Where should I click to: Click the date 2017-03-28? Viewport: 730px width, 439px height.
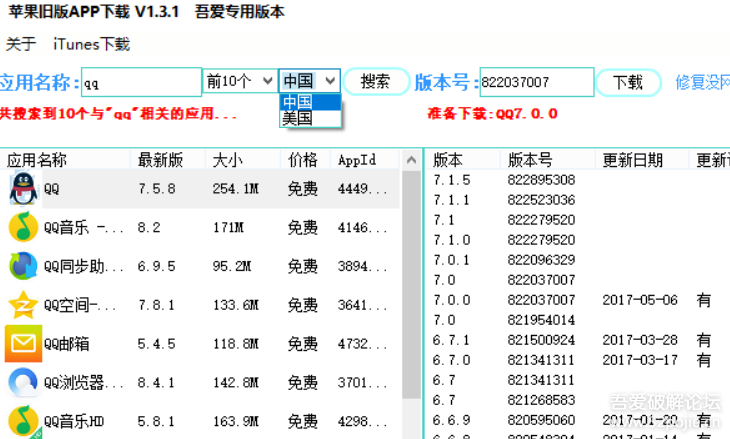pyautogui.click(x=640, y=340)
